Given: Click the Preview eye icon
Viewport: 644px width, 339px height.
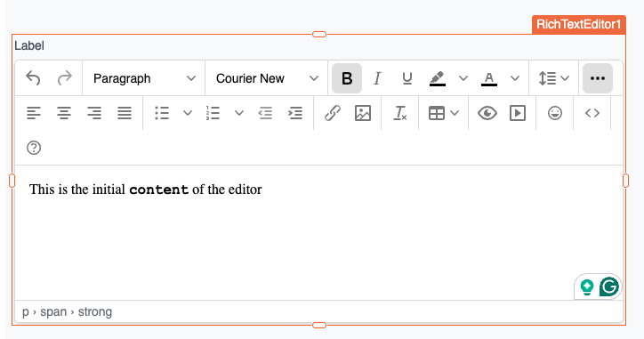Looking at the screenshot, I should point(487,113).
